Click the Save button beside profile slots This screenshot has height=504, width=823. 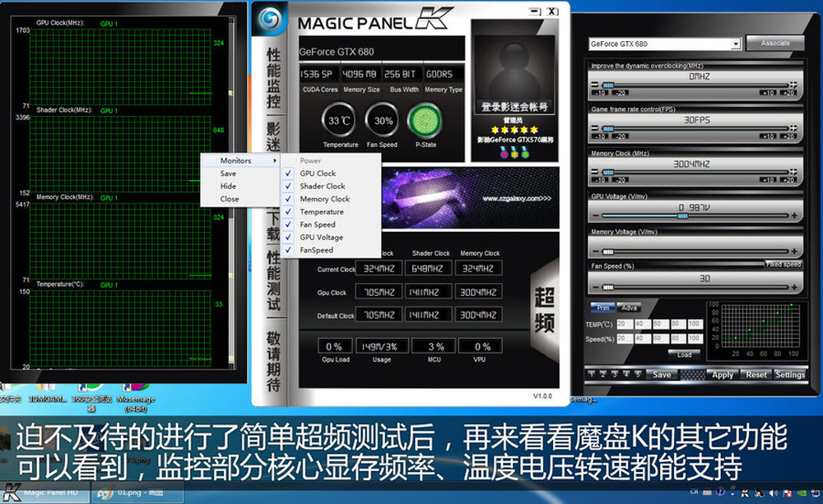[x=662, y=374]
